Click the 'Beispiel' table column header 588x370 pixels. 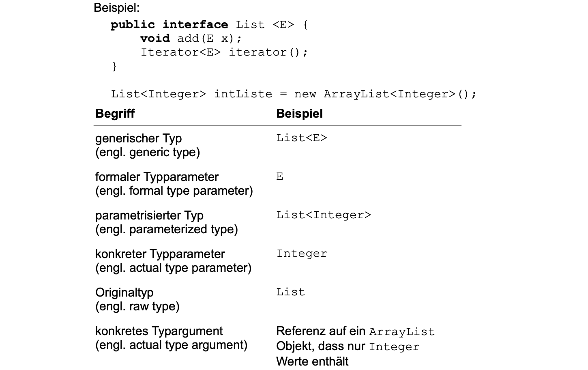tap(299, 114)
